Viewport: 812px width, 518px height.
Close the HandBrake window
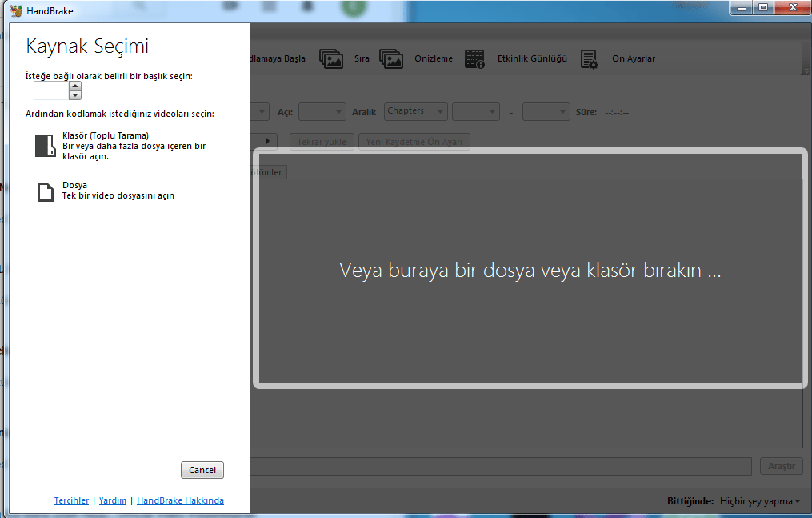pyautogui.click(x=792, y=8)
